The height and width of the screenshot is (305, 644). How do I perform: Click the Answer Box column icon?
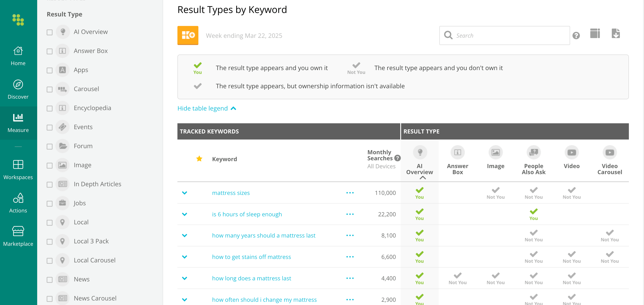(457, 152)
